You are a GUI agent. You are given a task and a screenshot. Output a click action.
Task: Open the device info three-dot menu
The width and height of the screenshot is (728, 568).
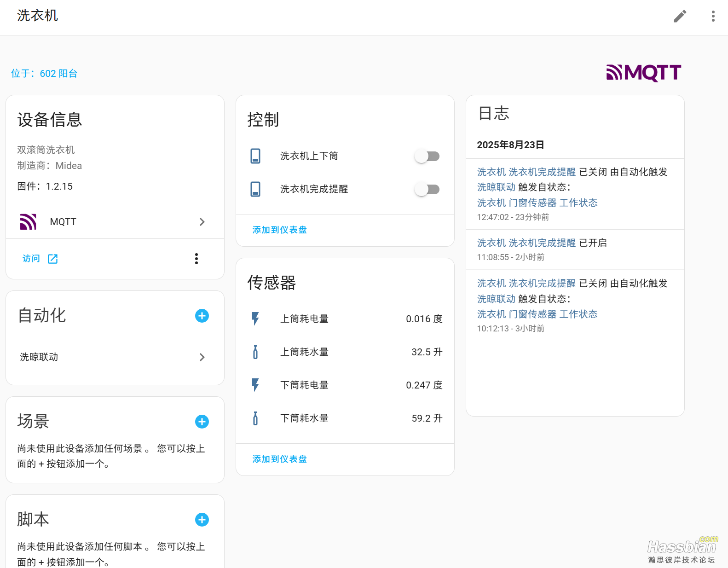click(196, 259)
